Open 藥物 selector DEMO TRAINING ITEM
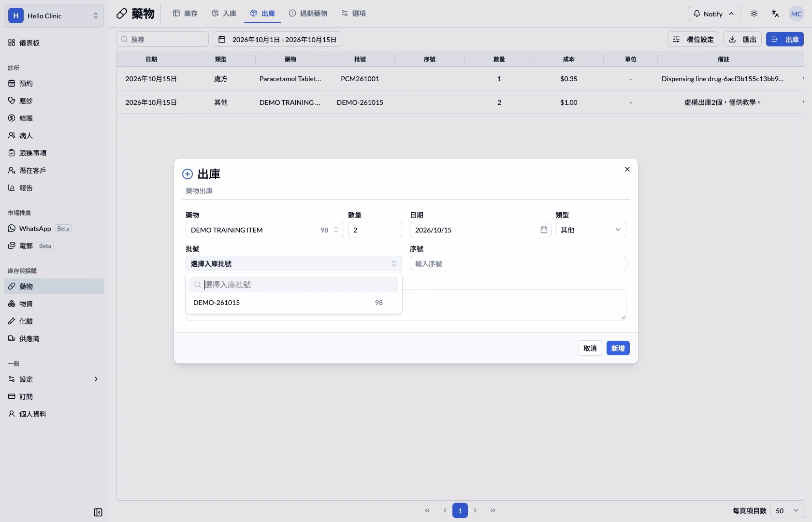This screenshot has width=812, height=522. point(264,230)
